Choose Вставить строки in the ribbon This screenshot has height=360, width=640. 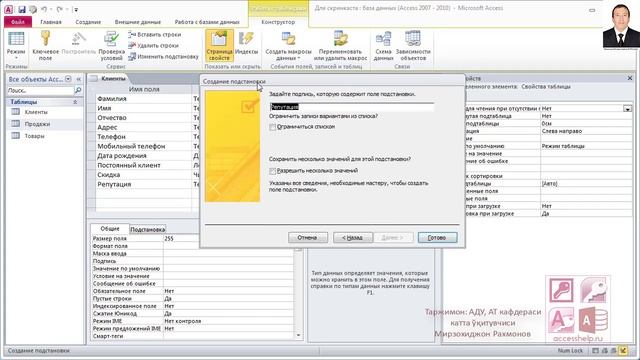click(x=155, y=35)
